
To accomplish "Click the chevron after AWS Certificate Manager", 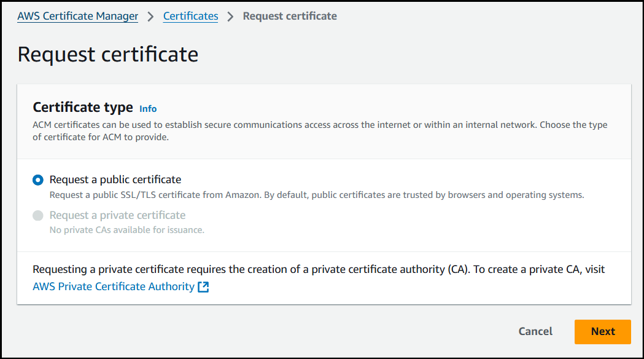I will [x=151, y=17].
